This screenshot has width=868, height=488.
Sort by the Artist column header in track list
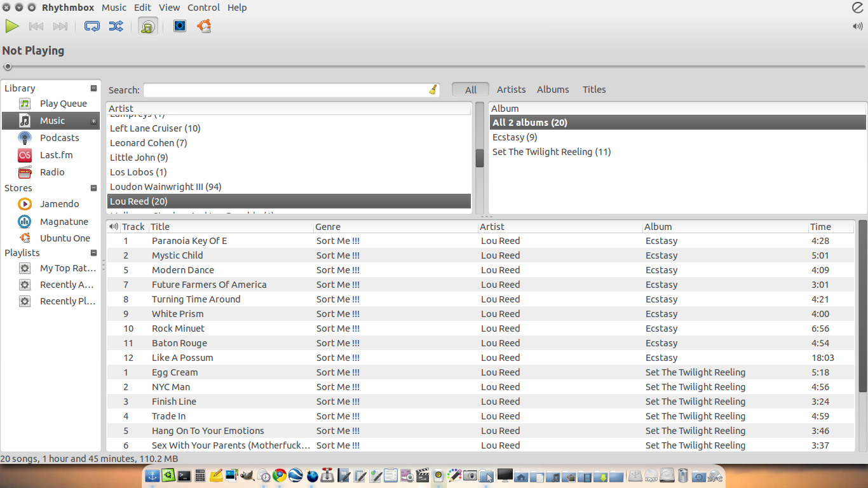pos(560,227)
